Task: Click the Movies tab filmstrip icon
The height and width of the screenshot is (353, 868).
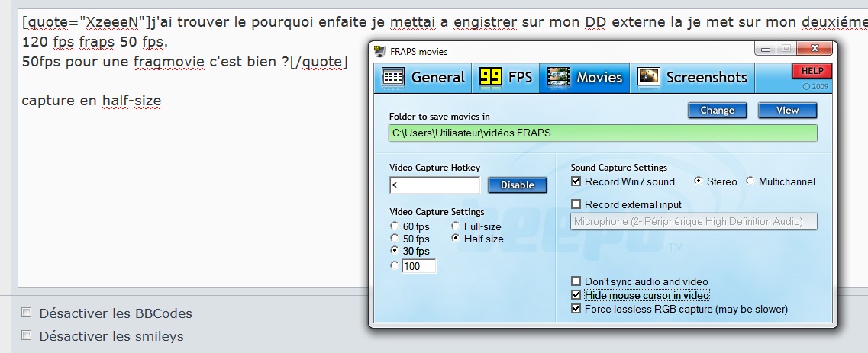Action: [560, 77]
